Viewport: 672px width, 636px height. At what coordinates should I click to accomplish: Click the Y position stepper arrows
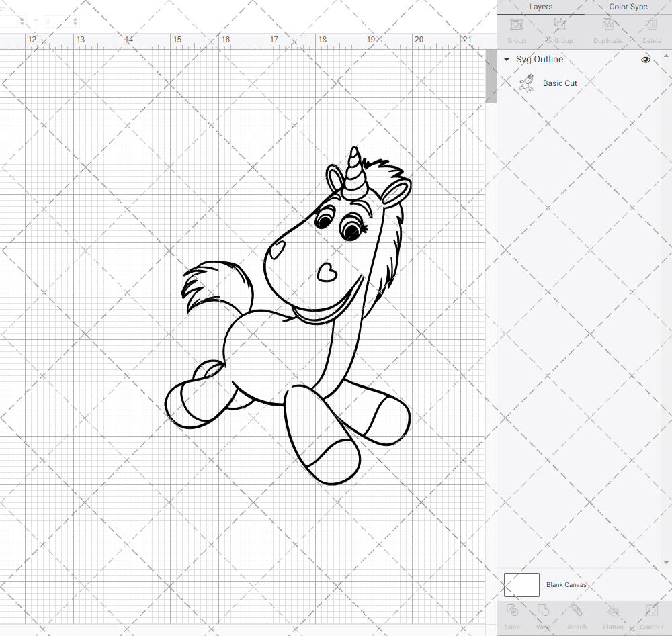75,21
